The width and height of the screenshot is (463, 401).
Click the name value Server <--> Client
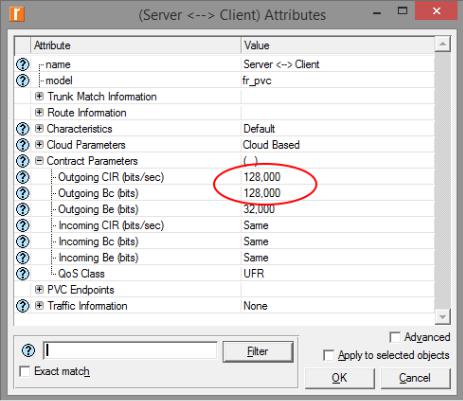[x=281, y=64]
